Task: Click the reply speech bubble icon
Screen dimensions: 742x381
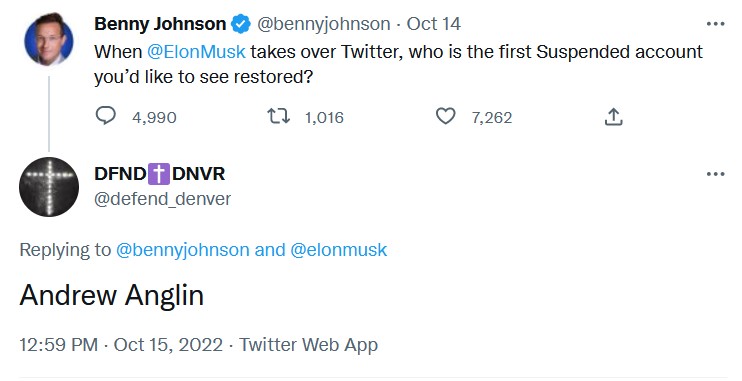Action: click(x=106, y=116)
